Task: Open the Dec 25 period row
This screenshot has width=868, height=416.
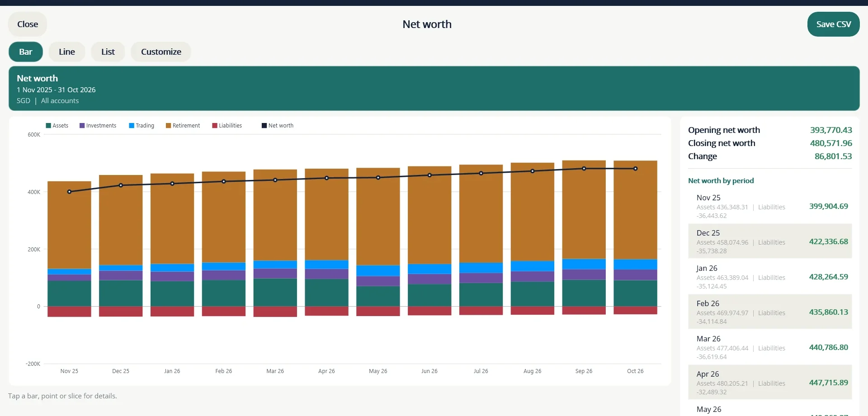Action: 770,241
